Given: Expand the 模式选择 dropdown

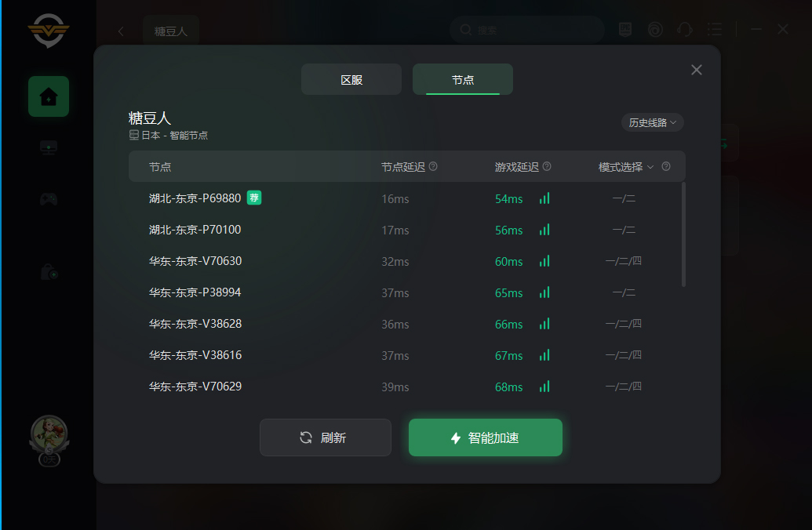Looking at the screenshot, I should coord(626,167).
